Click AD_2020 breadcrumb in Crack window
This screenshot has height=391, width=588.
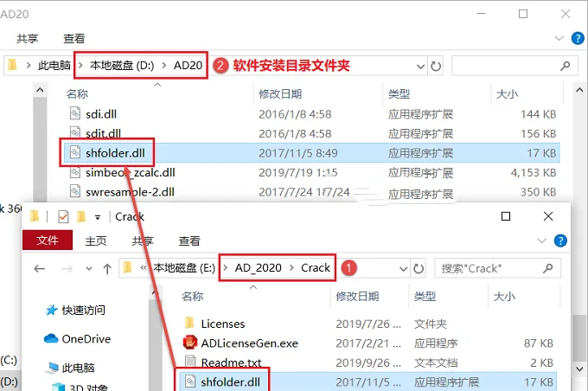point(258,268)
